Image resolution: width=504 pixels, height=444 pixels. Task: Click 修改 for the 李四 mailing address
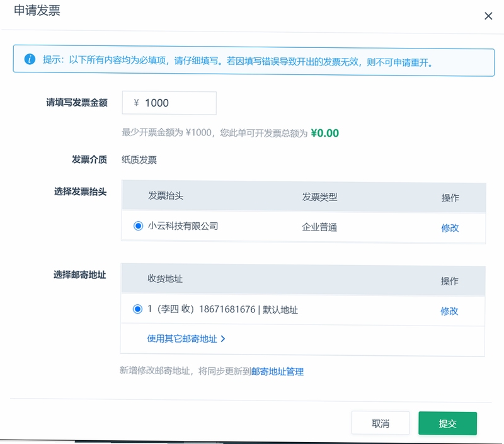click(449, 311)
